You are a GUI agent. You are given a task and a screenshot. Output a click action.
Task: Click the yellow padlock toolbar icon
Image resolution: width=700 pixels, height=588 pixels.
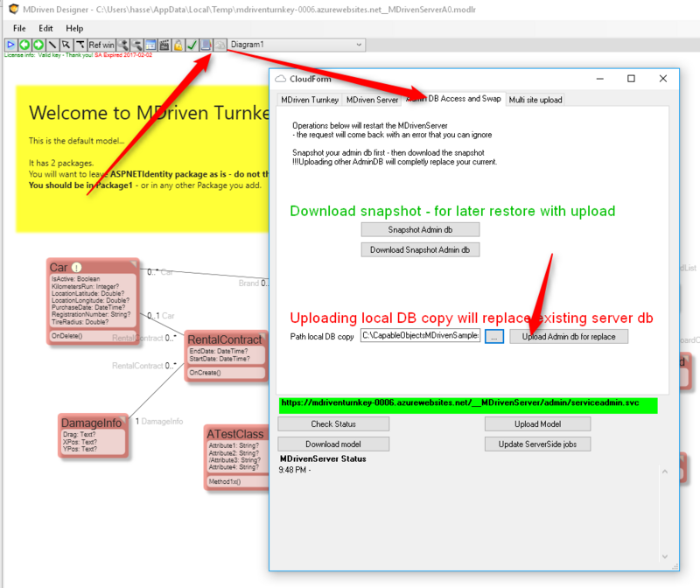point(178,45)
